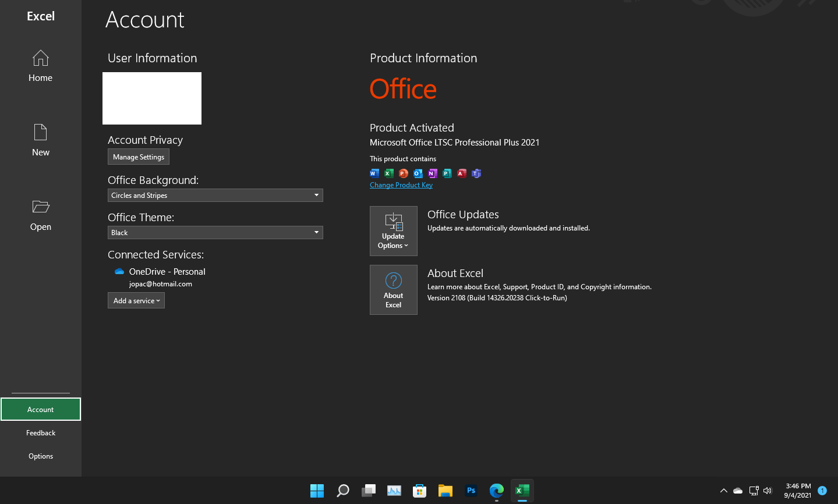
Task: Click the Product Activated heading
Action: tap(412, 128)
